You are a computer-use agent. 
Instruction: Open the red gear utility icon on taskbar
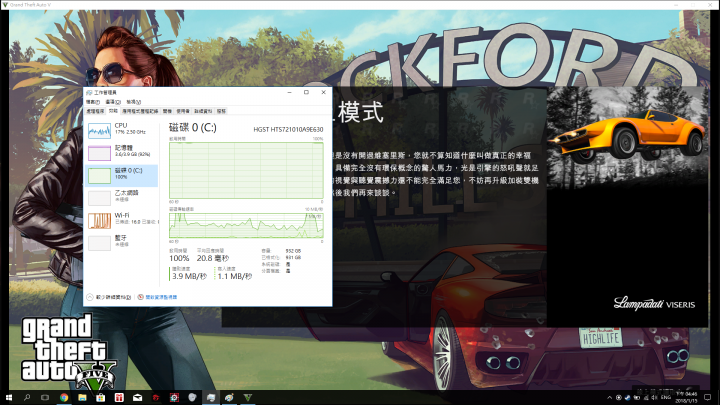click(174, 398)
